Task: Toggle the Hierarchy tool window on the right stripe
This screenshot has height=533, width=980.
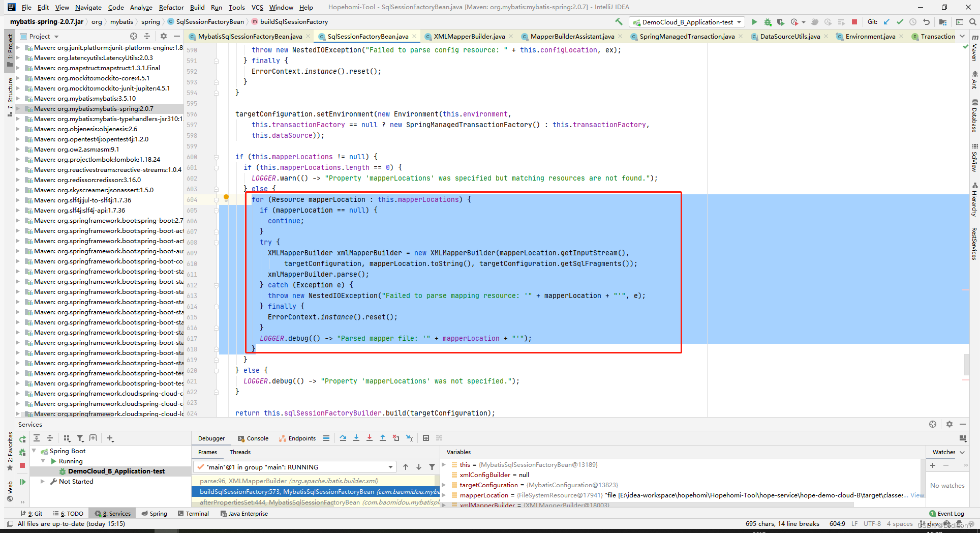Action: coord(974,200)
